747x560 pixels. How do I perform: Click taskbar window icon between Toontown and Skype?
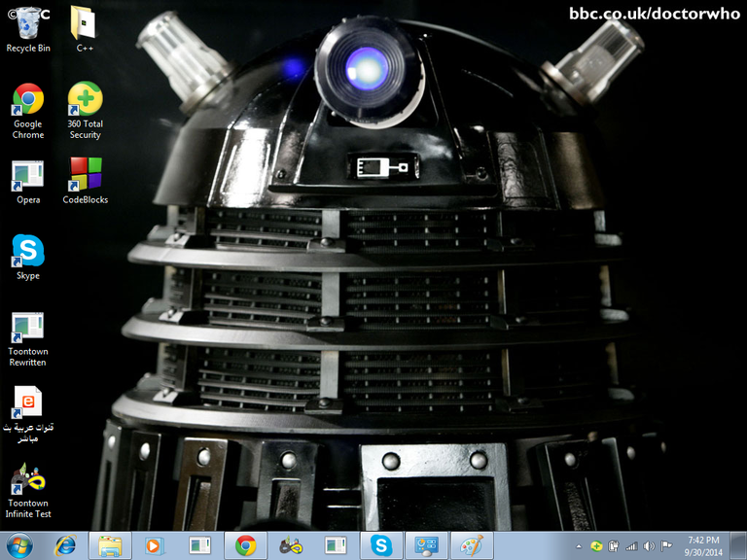[x=336, y=545]
